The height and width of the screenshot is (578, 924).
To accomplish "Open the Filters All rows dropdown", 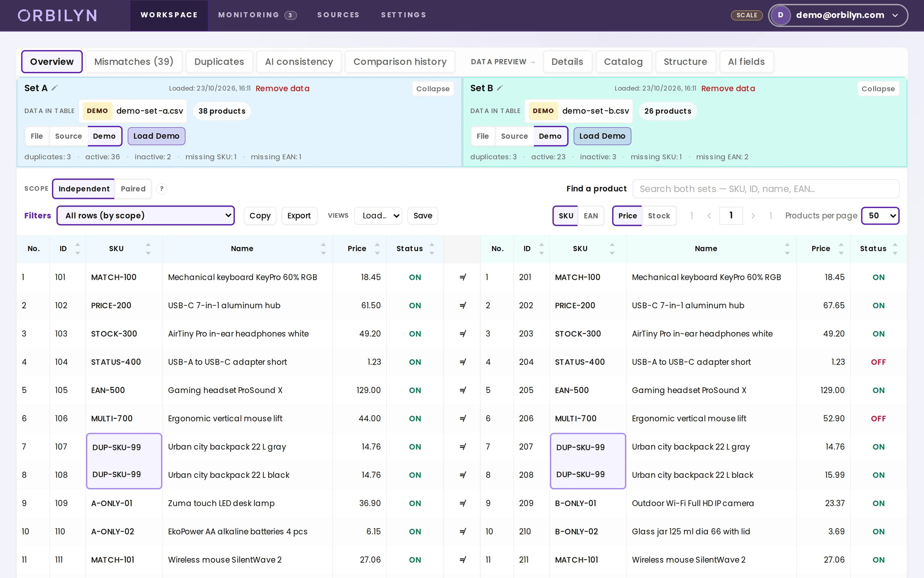I will pyautogui.click(x=146, y=215).
